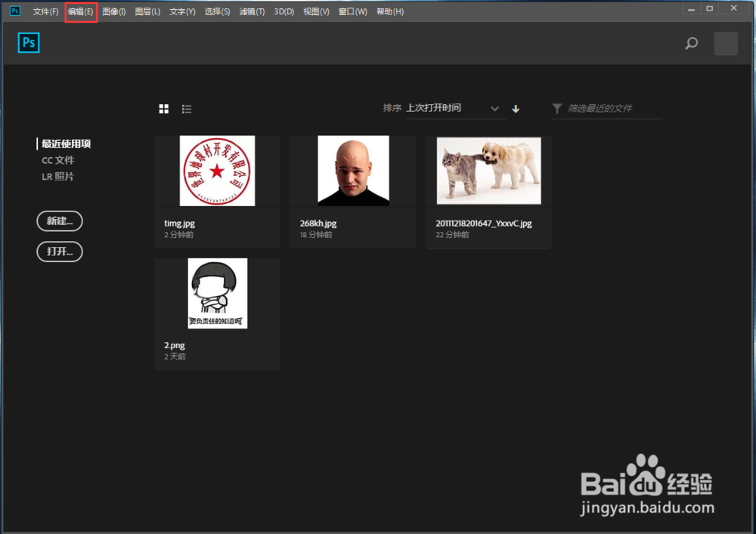Select CC 文件 in sidebar
This screenshot has height=534, width=756.
(58, 160)
